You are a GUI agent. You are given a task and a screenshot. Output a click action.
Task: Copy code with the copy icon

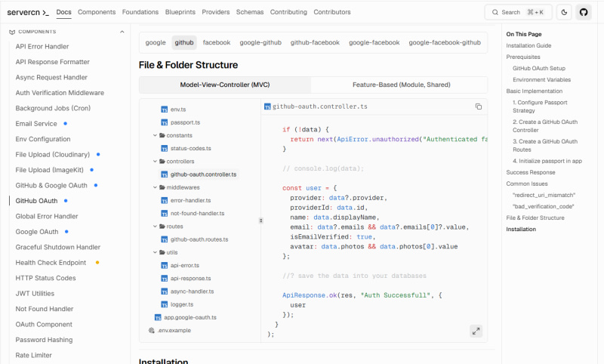click(x=479, y=106)
